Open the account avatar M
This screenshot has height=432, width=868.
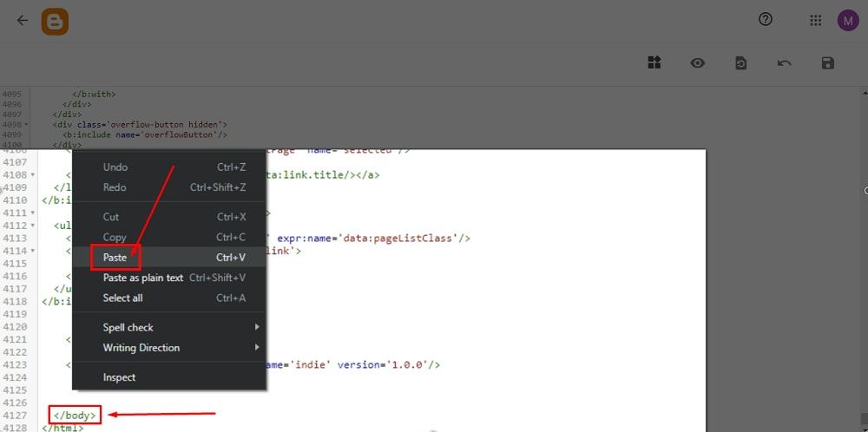pos(848,21)
